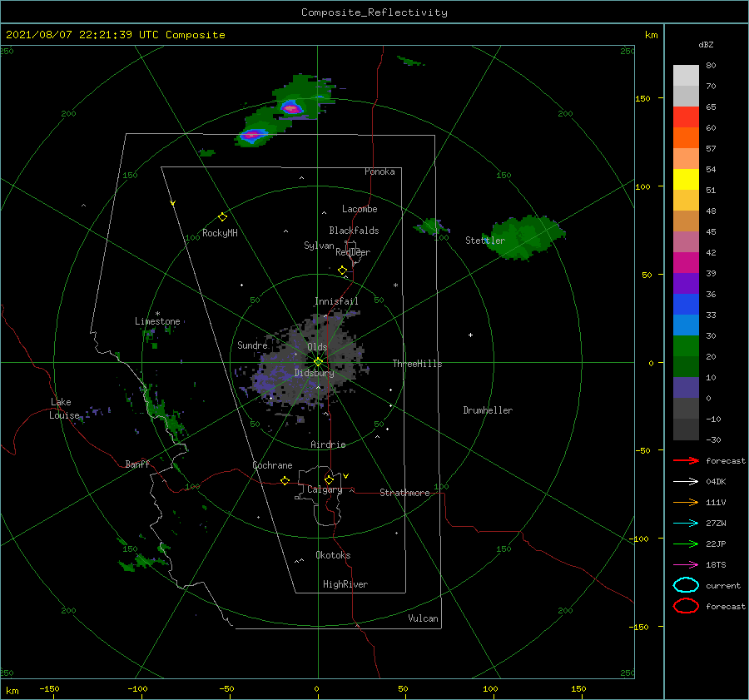Click the yellow diamond marker at radar center
This screenshot has height=700, width=749.
tap(318, 362)
